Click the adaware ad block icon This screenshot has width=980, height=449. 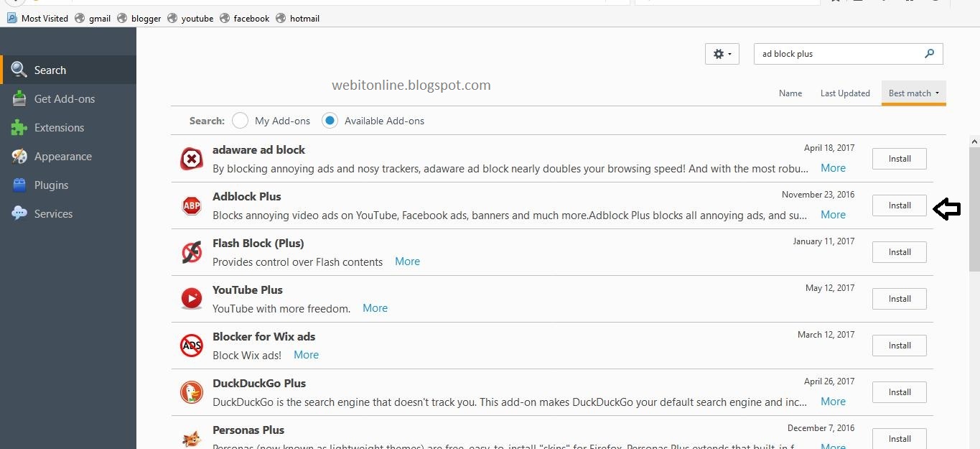click(x=192, y=159)
